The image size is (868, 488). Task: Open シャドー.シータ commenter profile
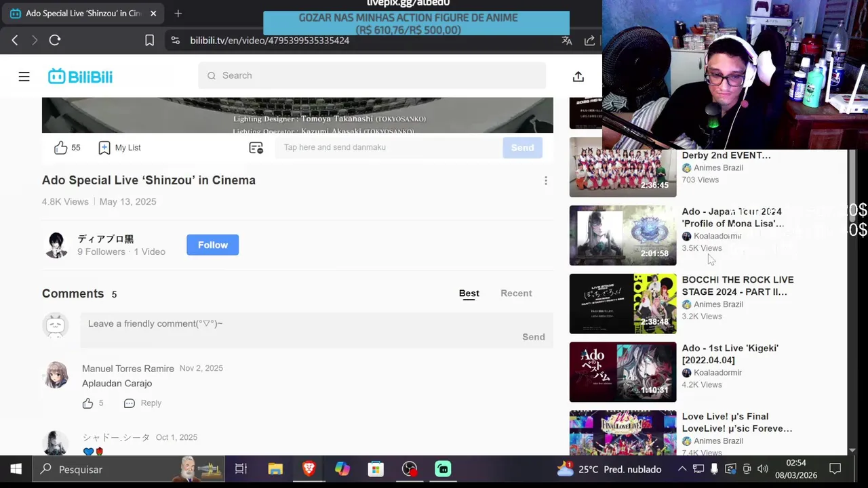point(116,438)
